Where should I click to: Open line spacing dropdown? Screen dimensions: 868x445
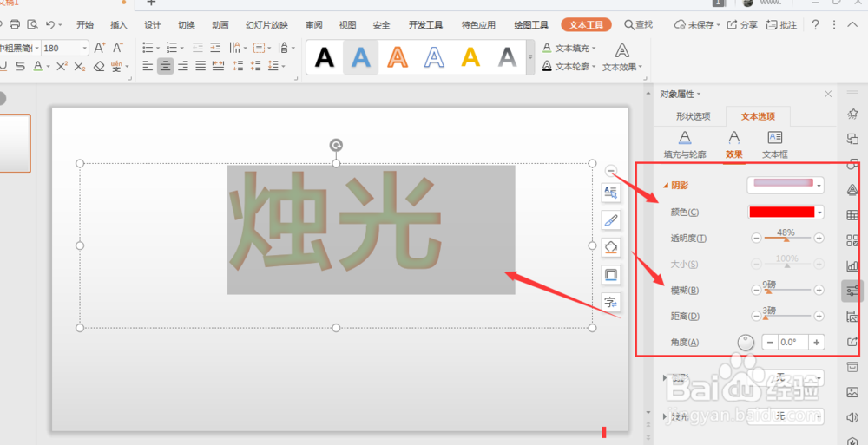(284, 67)
